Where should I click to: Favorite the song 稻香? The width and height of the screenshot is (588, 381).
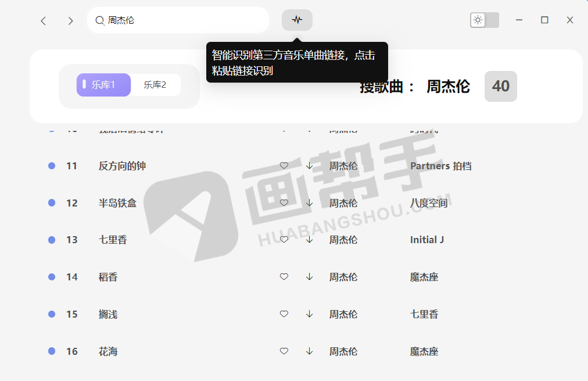coord(284,277)
